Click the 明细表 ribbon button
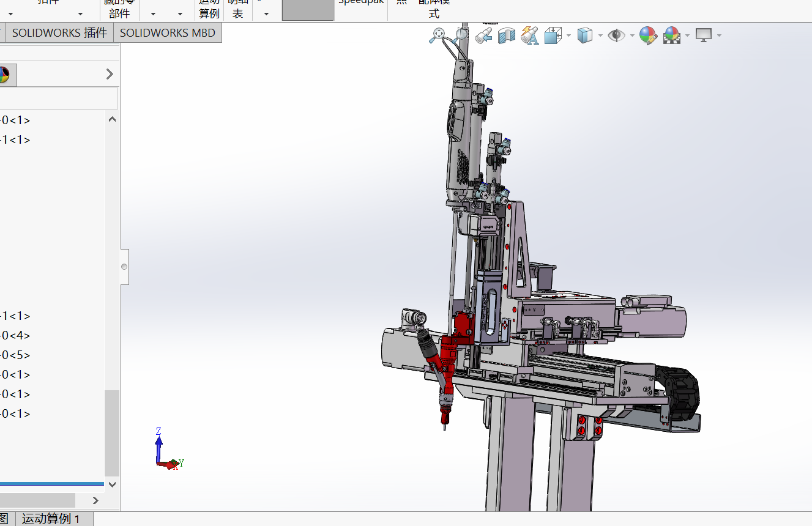The width and height of the screenshot is (812, 526). coord(237,9)
